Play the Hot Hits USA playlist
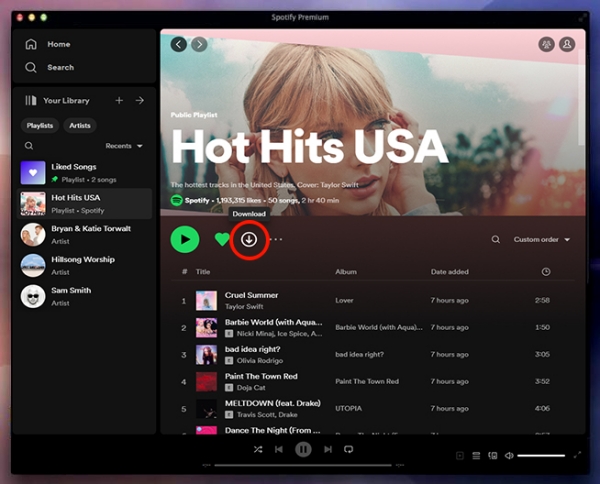The height and width of the screenshot is (484, 600). 185,240
